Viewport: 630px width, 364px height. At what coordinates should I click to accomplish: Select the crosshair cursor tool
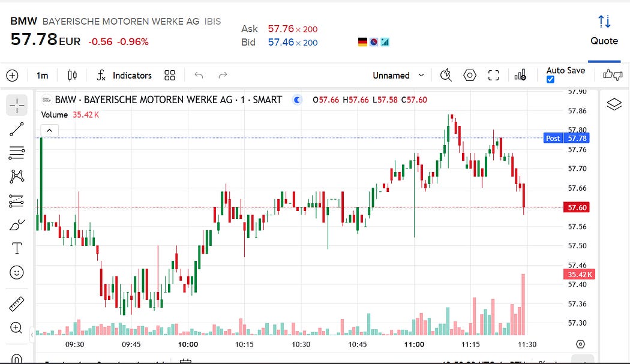16,106
